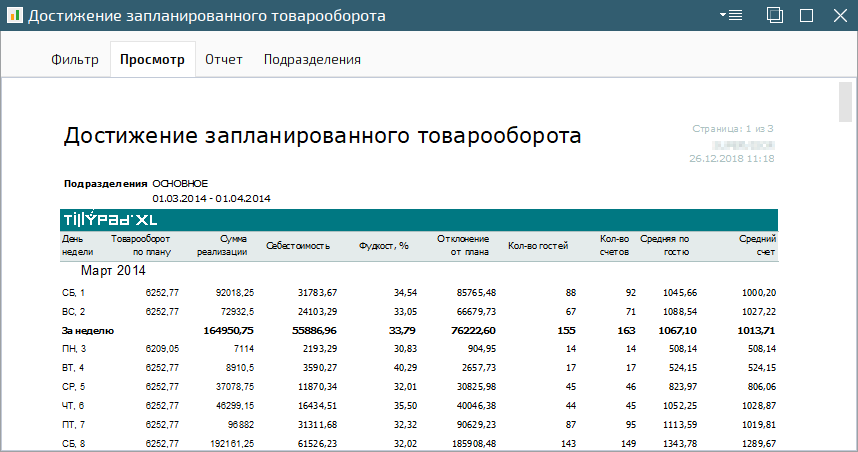The image size is (858, 452).
Task: Click the ОСНОВНОЕ subdivision value
Action: tap(180, 184)
